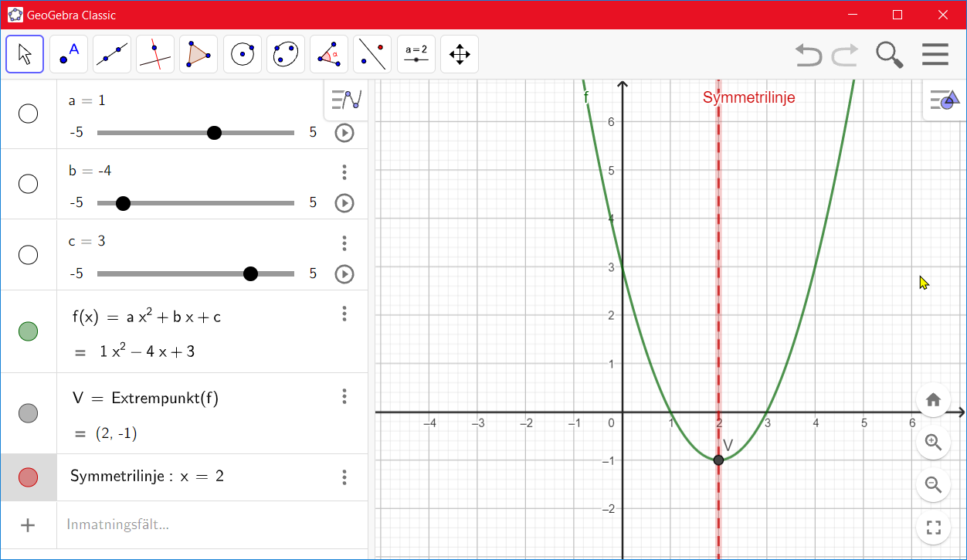Open the algebra view style bar

tap(346, 100)
